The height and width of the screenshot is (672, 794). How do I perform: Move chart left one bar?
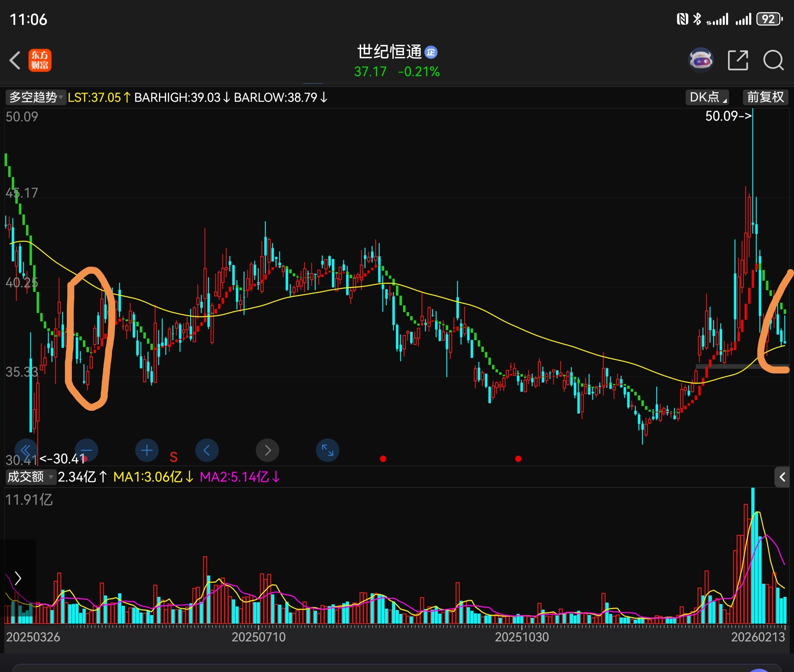pos(207,450)
